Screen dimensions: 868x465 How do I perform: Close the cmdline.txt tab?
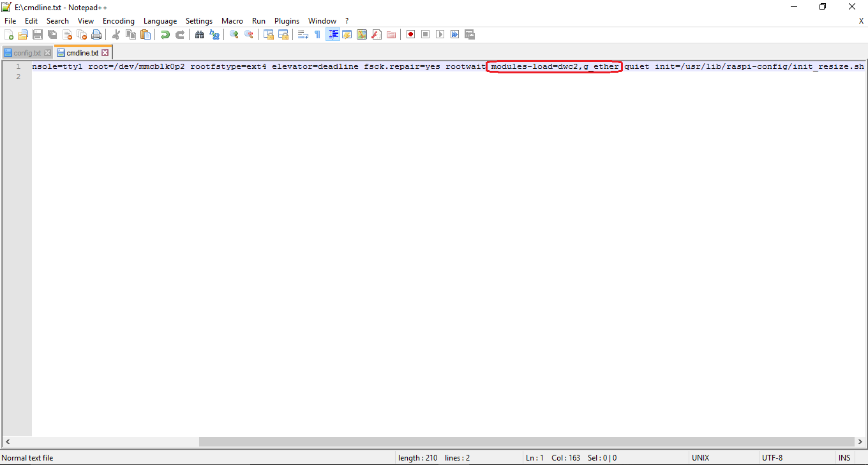click(105, 53)
